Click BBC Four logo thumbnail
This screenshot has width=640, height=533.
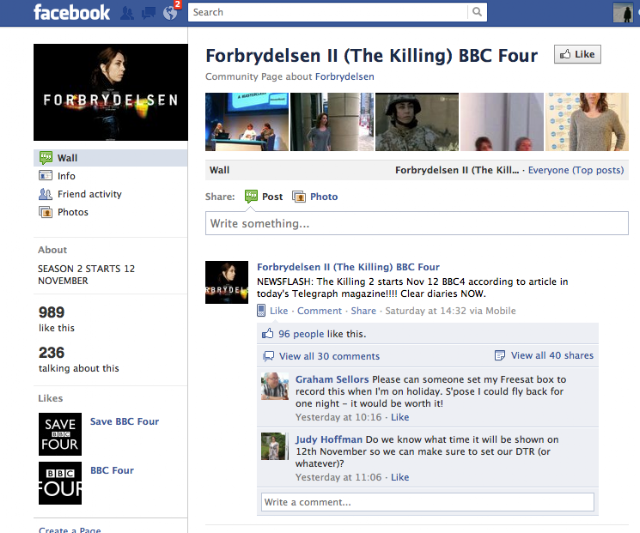(x=60, y=483)
